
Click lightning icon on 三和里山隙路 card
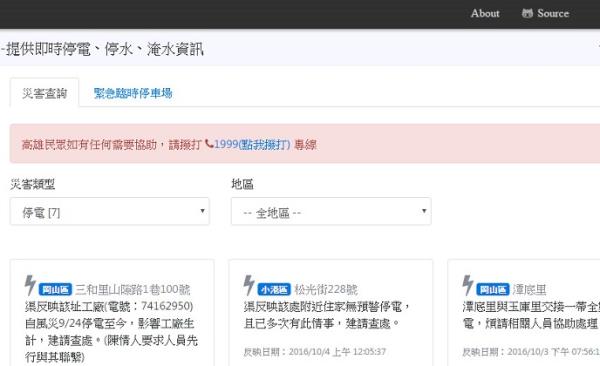pos(30,285)
